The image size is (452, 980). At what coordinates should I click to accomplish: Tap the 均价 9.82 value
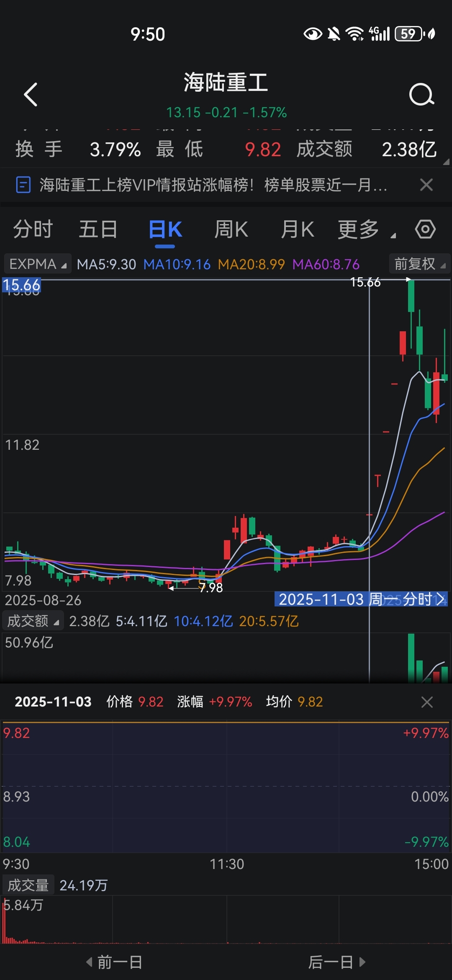click(x=310, y=701)
